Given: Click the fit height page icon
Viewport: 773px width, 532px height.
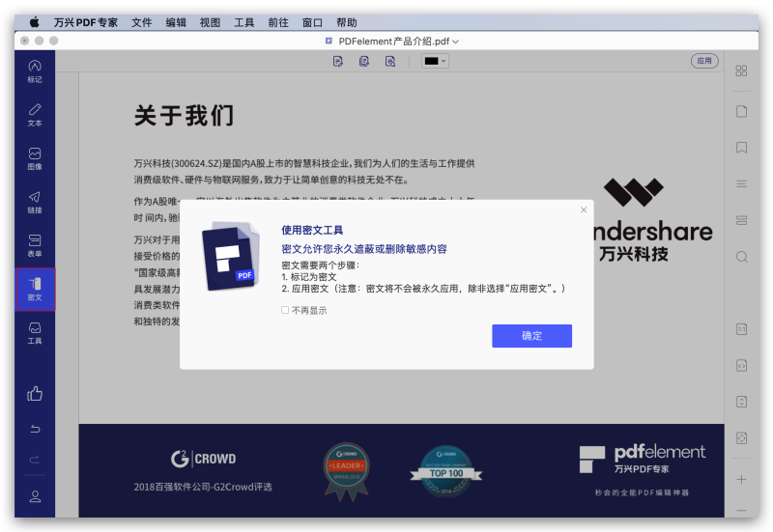Looking at the screenshot, I should [741, 402].
